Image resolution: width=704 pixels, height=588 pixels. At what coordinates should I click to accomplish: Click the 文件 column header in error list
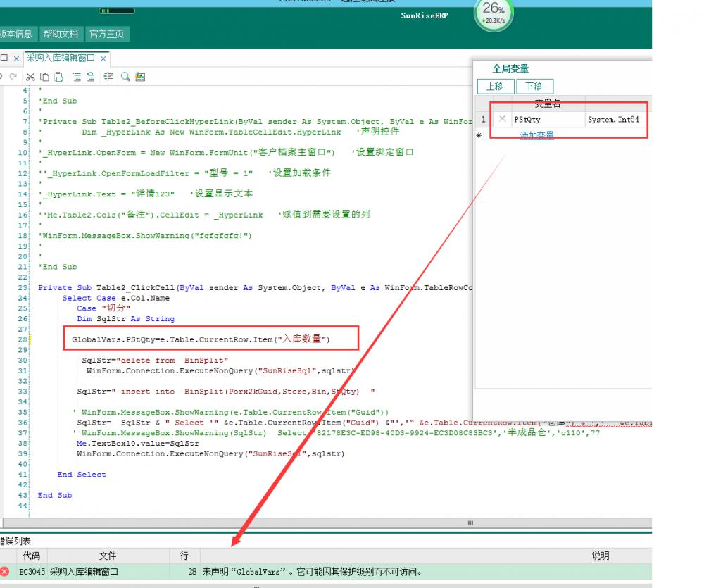coord(108,556)
